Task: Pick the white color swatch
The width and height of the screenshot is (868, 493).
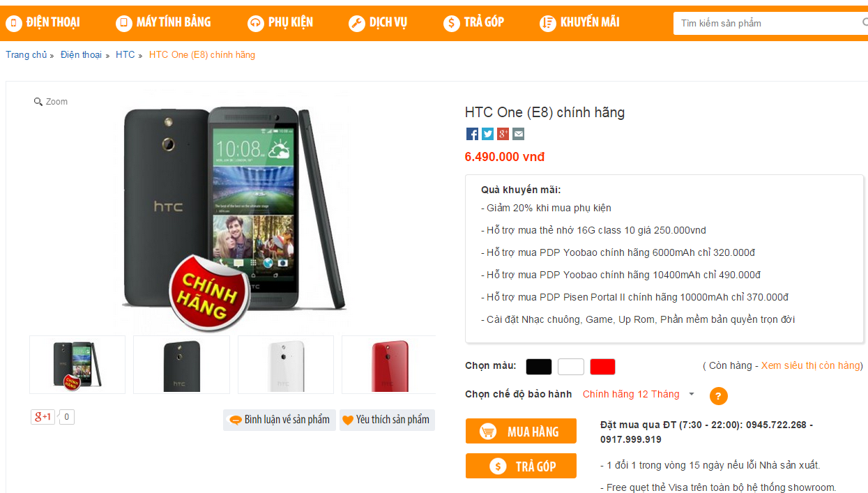Action: pyautogui.click(x=570, y=366)
